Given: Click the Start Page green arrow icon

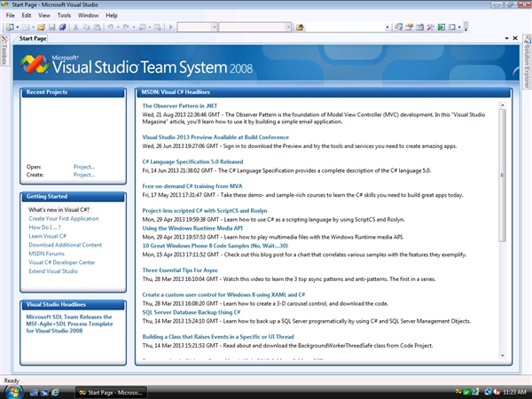Looking at the screenshot, I should 442,27.
